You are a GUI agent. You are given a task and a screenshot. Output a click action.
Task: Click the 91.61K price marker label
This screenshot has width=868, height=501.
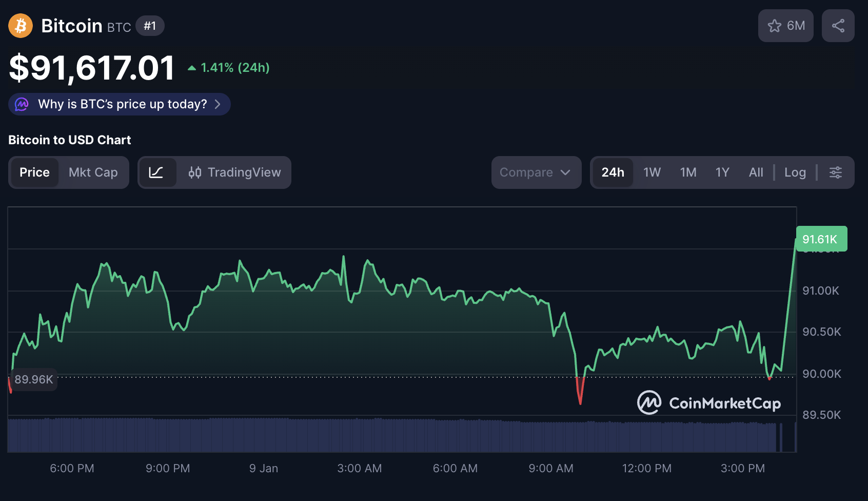pos(821,239)
